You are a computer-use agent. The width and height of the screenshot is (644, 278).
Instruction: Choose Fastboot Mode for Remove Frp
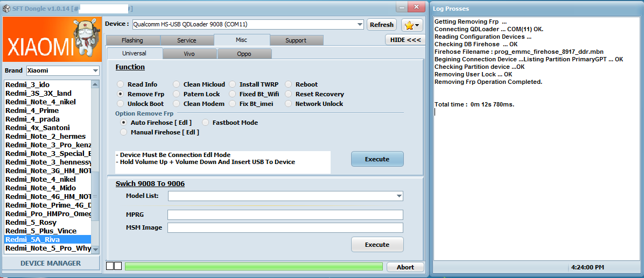point(206,123)
